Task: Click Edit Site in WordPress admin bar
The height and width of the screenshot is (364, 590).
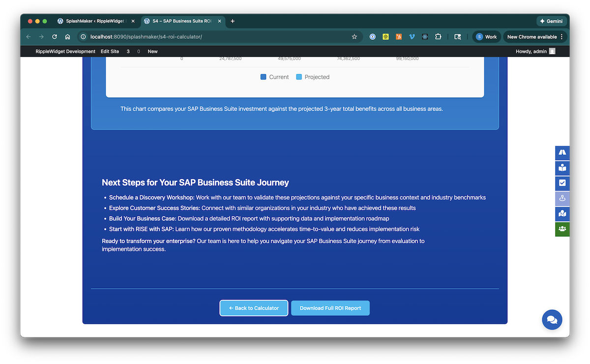Action: pyautogui.click(x=110, y=51)
